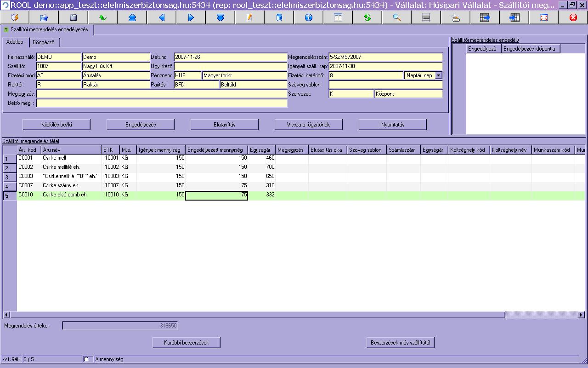Click the red exit toolbar icon
Viewport: 588px width, 368px height.
[x=573, y=17]
